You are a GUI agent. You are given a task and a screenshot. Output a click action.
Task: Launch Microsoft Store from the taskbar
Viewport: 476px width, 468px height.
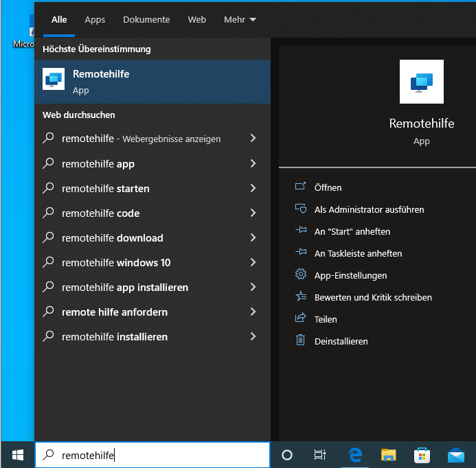click(422, 454)
